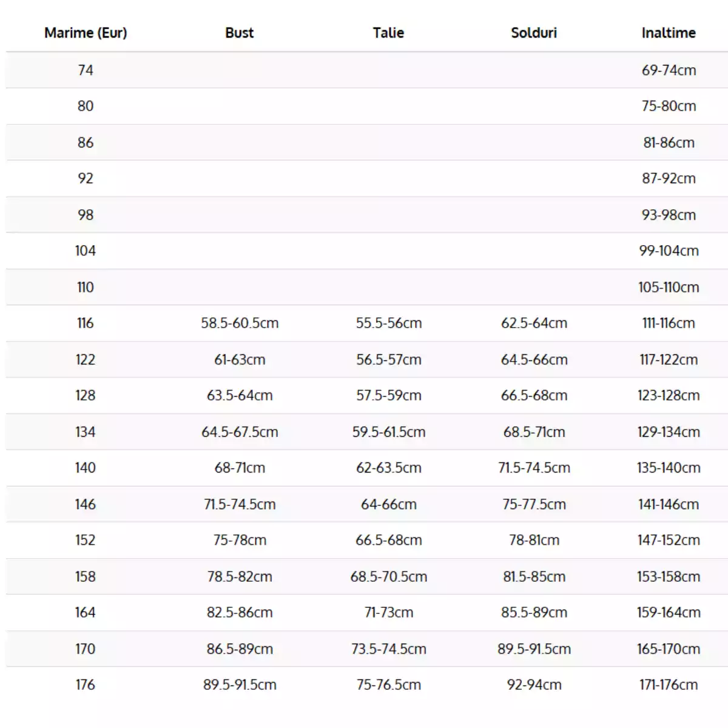Click the Talie column header

click(388, 33)
